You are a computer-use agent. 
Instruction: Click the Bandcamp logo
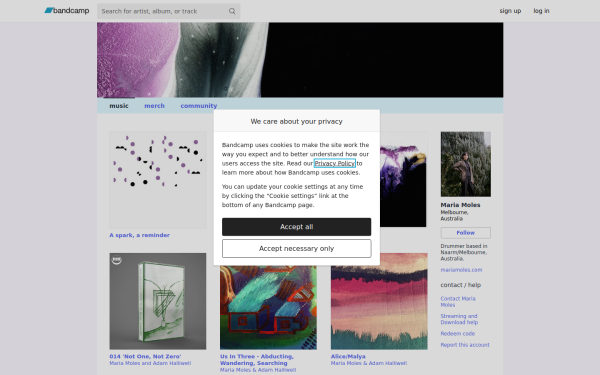pyautogui.click(x=67, y=11)
